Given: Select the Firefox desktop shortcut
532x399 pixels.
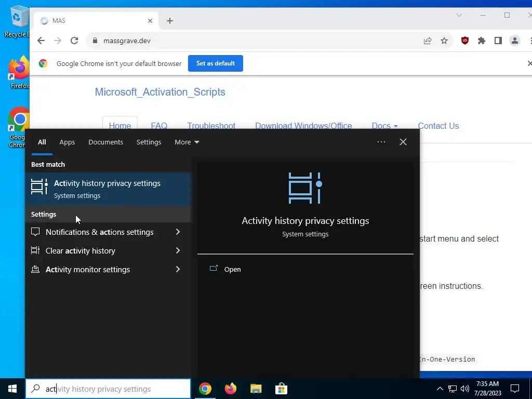Looking at the screenshot, I should coord(19,73).
